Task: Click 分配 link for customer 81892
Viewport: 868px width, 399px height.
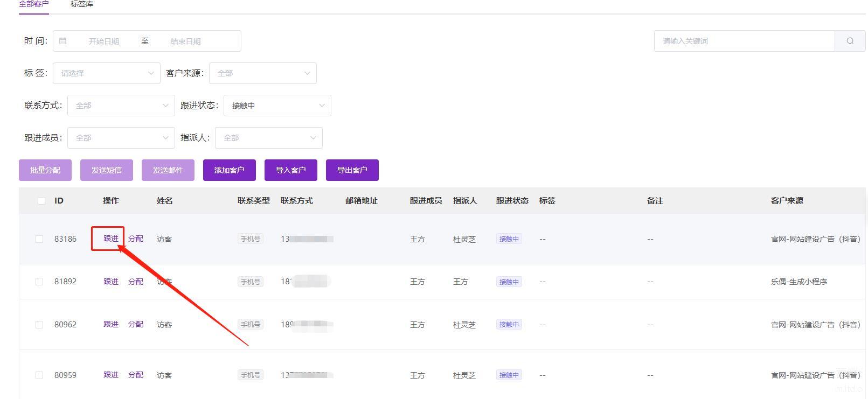Action: pyautogui.click(x=136, y=282)
